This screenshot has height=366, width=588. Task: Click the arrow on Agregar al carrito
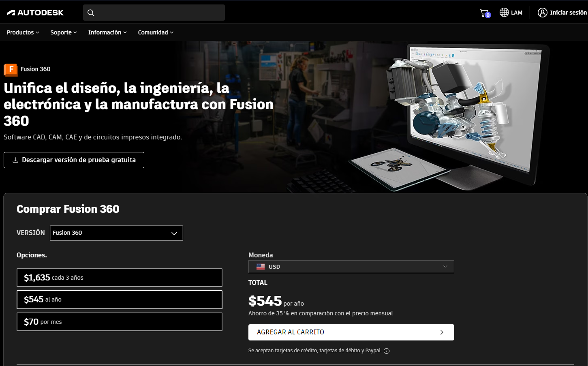(442, 332)
